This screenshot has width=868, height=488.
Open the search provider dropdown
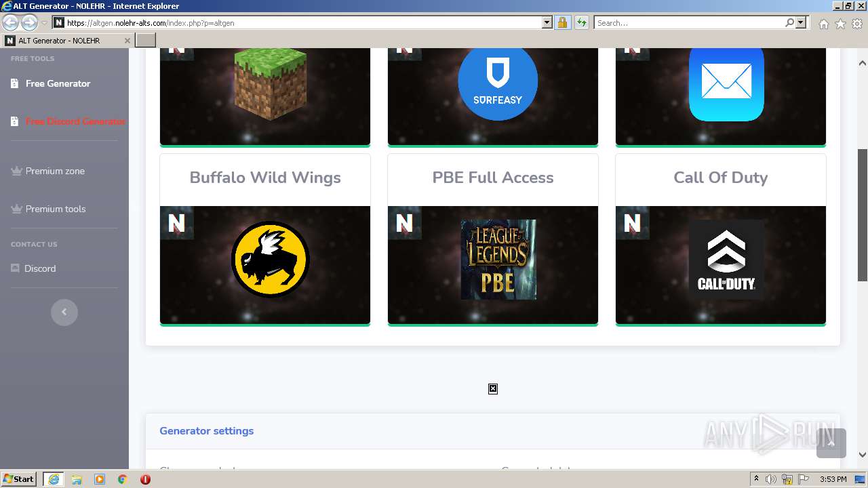[x=801, y=23]
